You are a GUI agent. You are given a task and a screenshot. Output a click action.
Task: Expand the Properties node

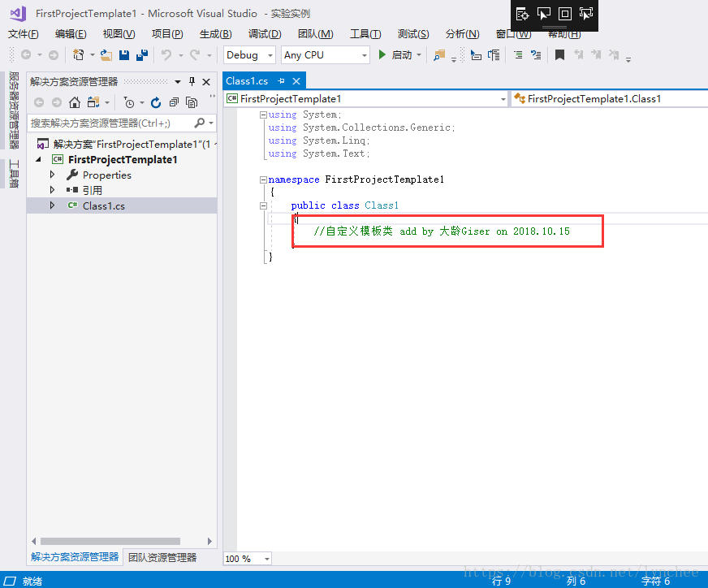53,175
